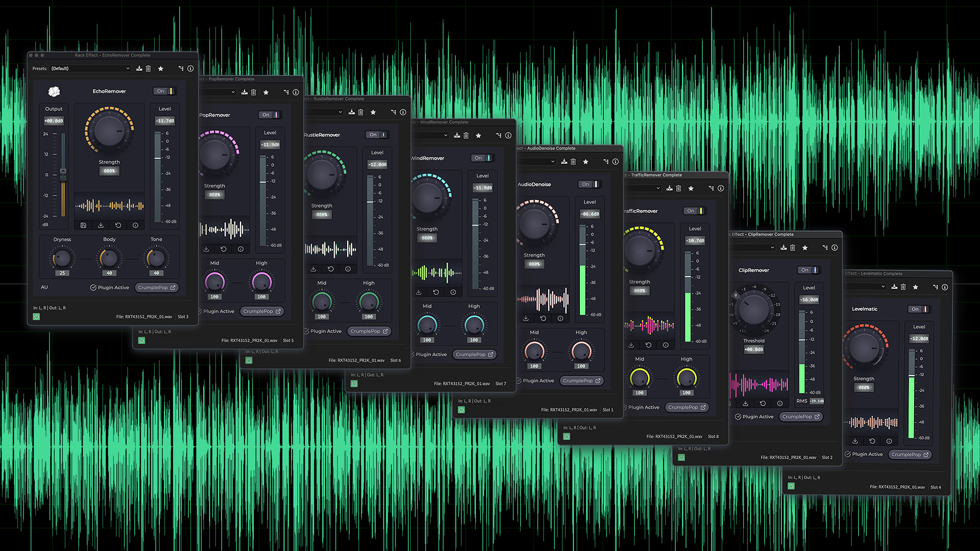Star the EchoRemover preset as favorite
This screenshot has height=551, width=980.
tap(160, 68)
